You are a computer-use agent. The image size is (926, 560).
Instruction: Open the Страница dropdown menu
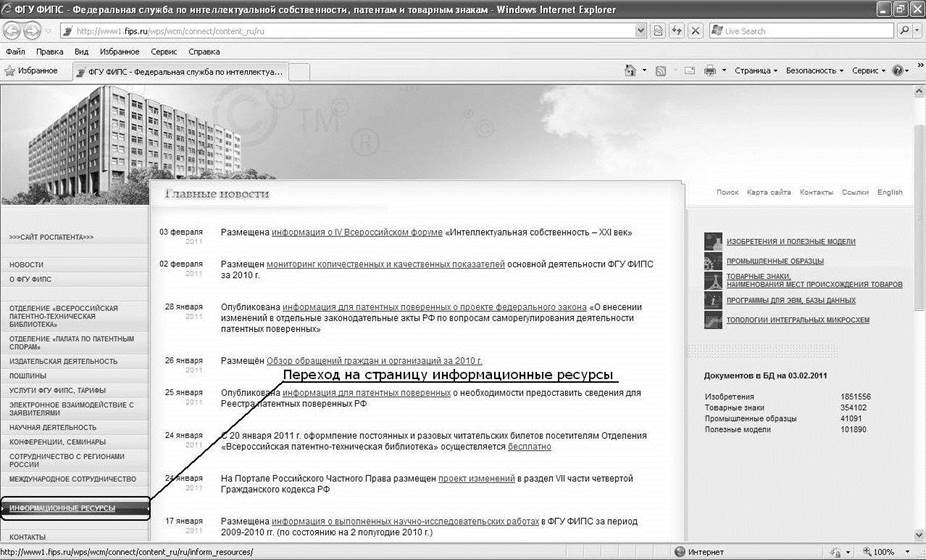756,71
